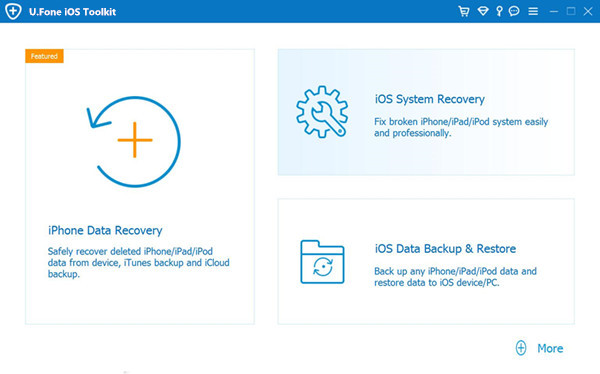Open the key registration icon
The image size is (600, 374).
(499, 11)
